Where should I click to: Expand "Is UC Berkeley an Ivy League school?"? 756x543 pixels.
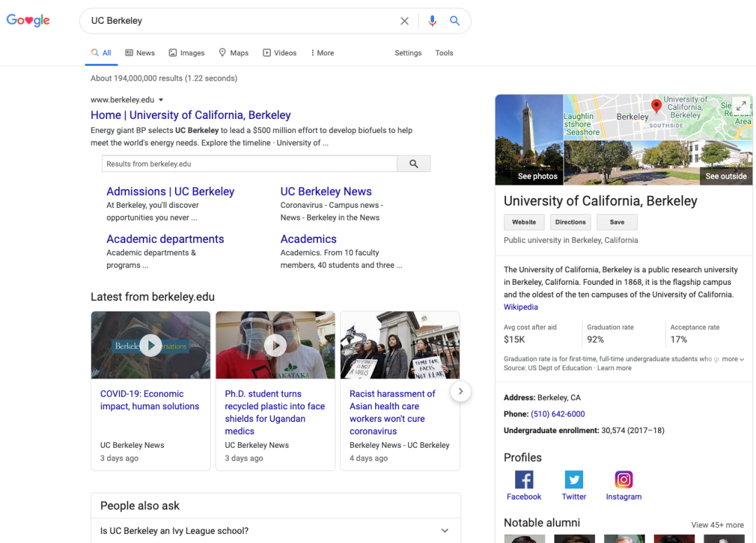click(x=444, y=530)
